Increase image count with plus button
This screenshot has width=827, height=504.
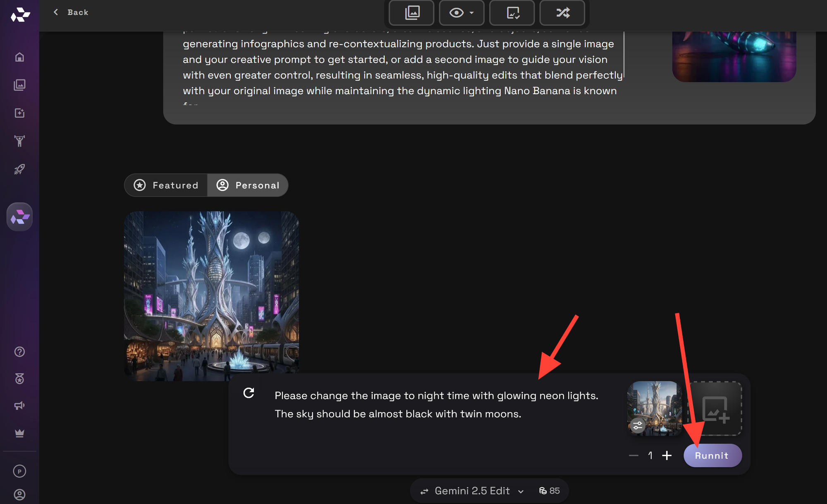point(667,455)
